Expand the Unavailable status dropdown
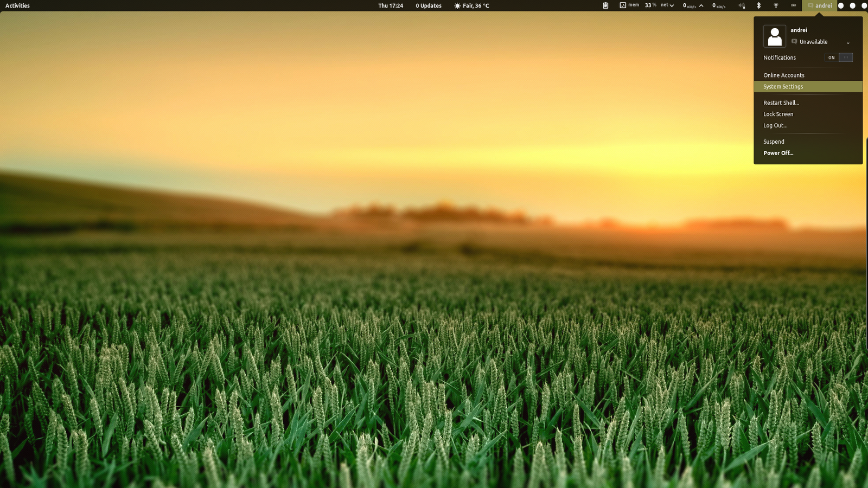This screenshot has height=488, width=868. coord(848,42)
